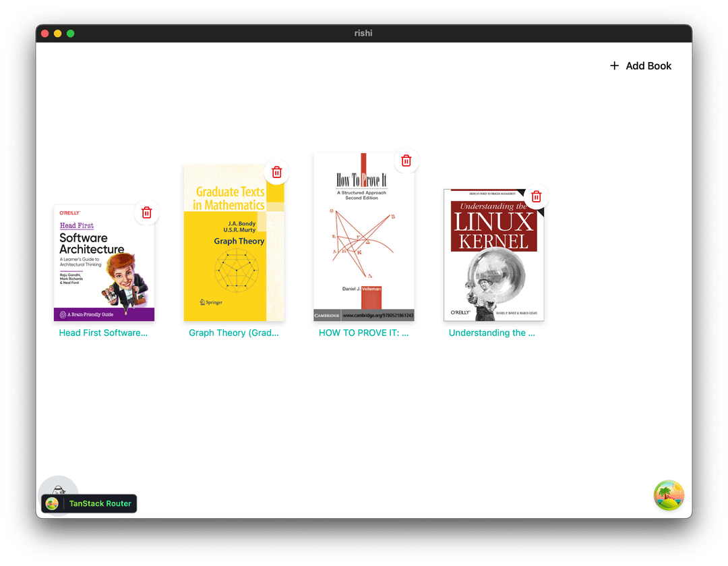Click the Head First Software Architecture cover

104,263
